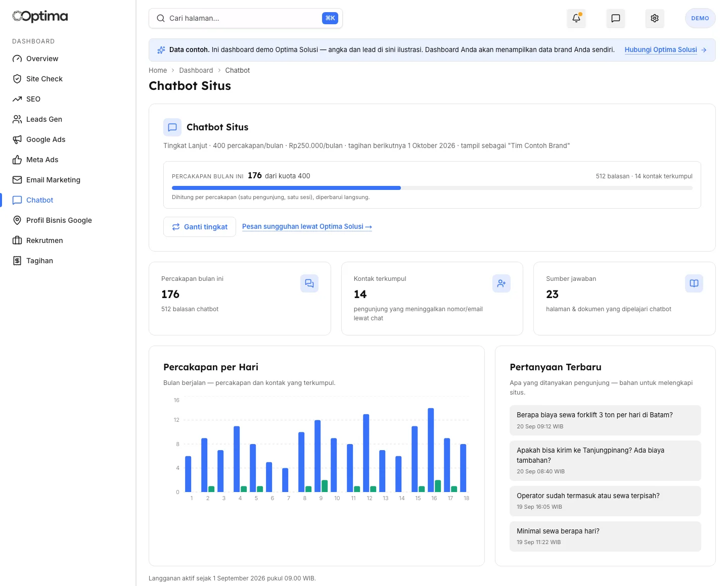
Task: Open Leads Gen people icon
Action: [17, 119]
